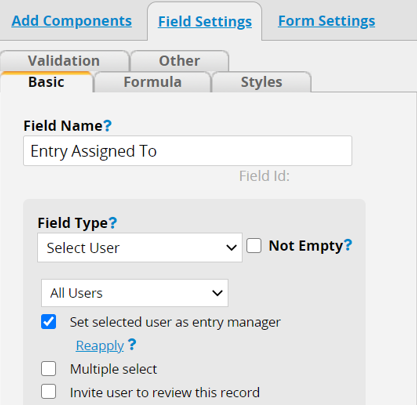
Task: Go to the Formula sub-tab
Action: (x=153, y=82)
